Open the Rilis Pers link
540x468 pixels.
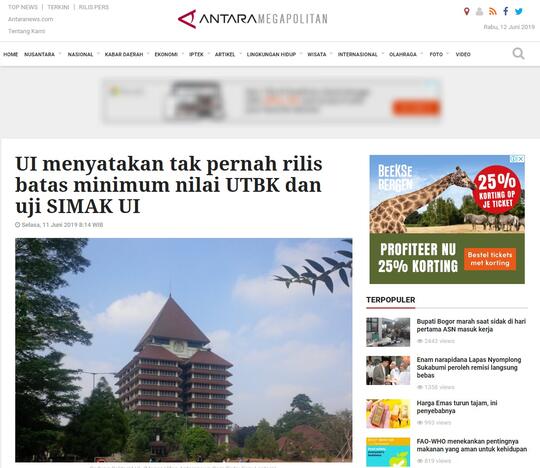94,7
